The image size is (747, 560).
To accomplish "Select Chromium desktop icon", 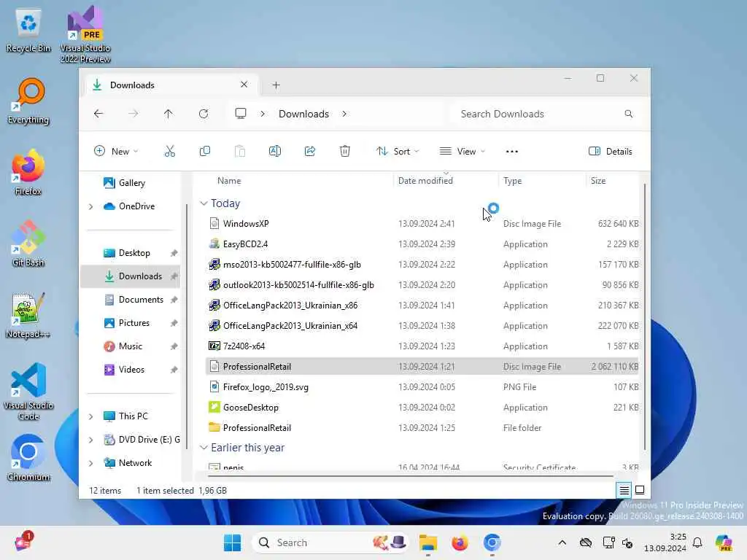I will pos(28,458).
